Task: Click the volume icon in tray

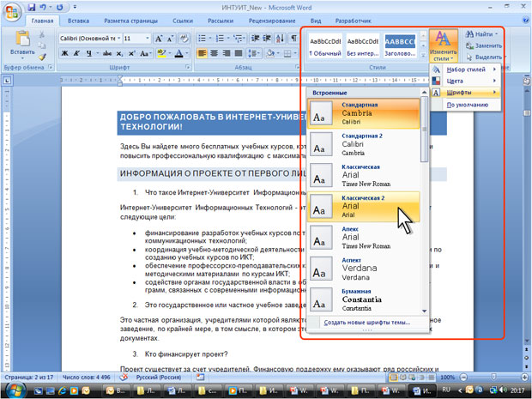Action: (503, 390)
